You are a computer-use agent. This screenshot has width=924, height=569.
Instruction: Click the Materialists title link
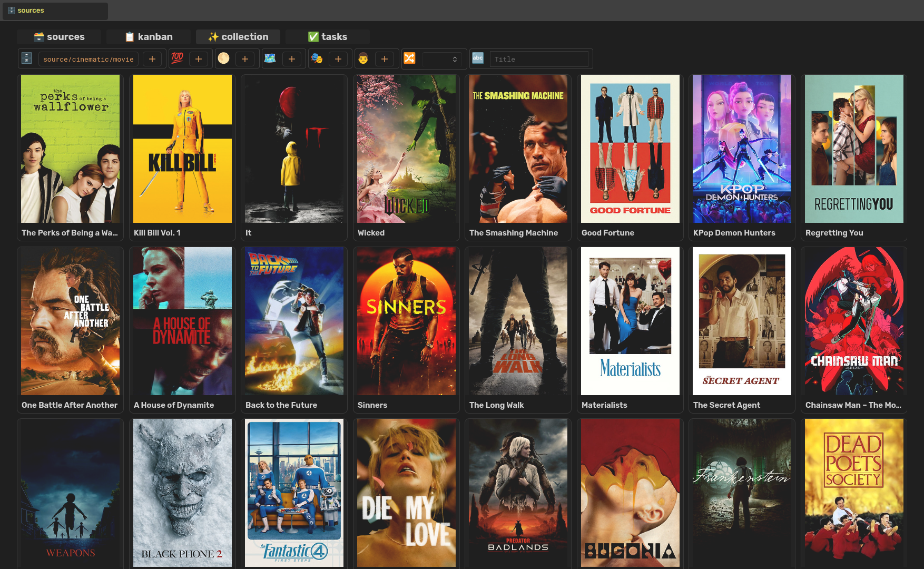click(604, 405)
